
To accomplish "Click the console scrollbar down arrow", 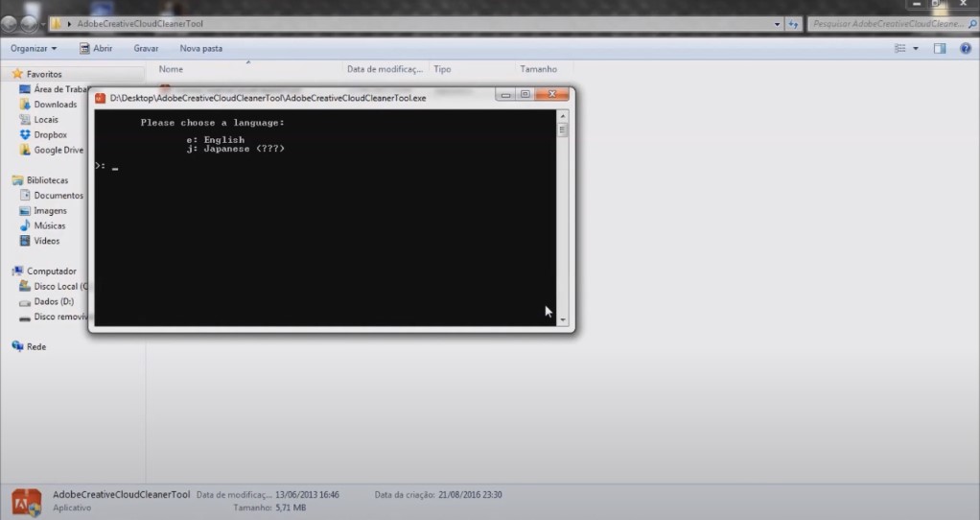I will 563,320.
